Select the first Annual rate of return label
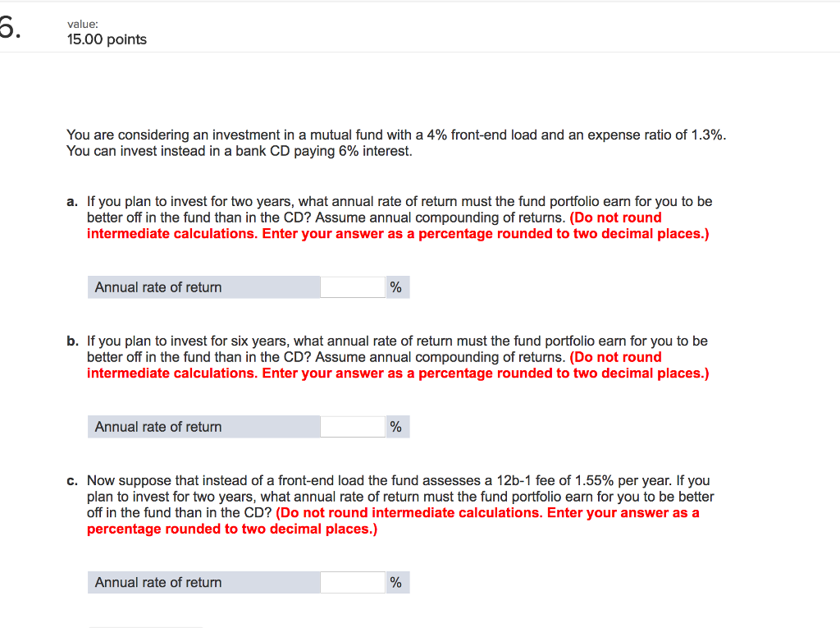The height and width of the screenshot is (628, 840). [x=158, y=287]
